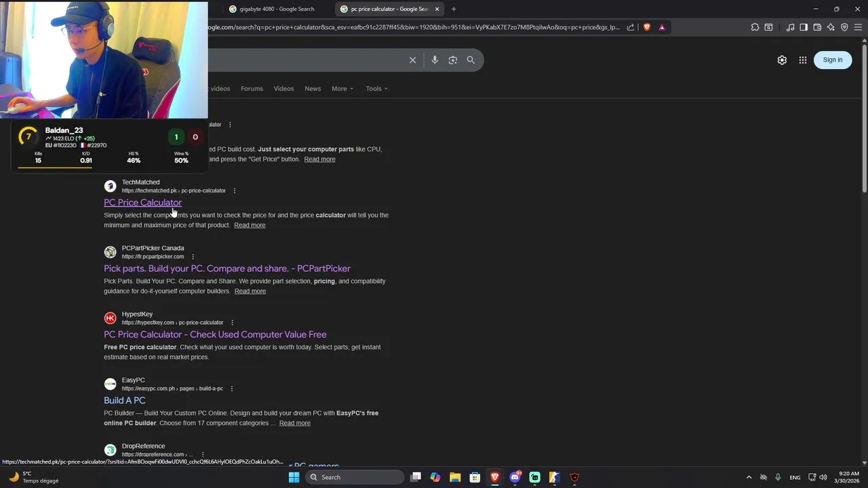
Task: Open the Google apps grid
Action: pos(803,60)
